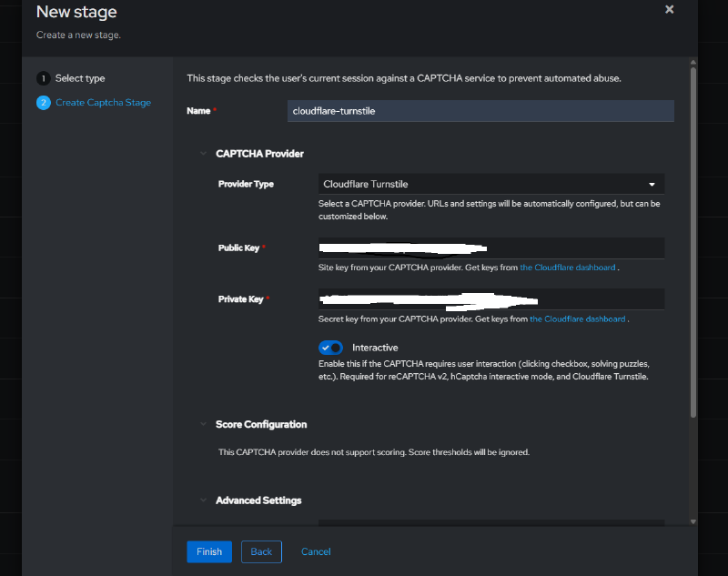Click scrollbar up arrow

[693, 62]
